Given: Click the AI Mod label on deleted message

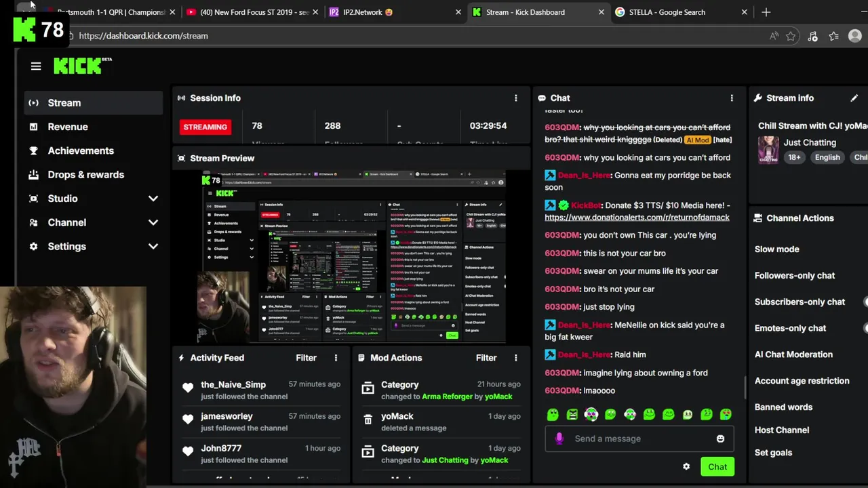Looking at the screenshot, I should pos(697,140).
